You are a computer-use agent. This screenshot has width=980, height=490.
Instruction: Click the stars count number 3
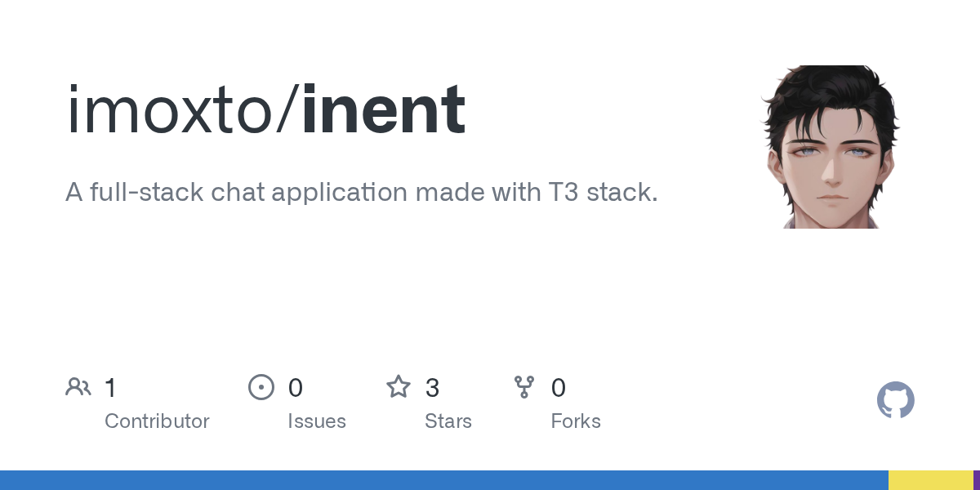click(x=432, y=388)
